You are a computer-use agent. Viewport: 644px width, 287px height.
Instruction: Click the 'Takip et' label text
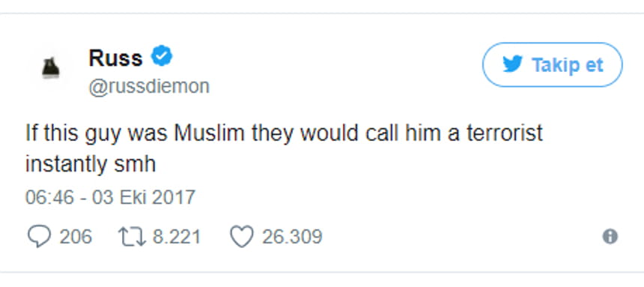tap(568, 65)
